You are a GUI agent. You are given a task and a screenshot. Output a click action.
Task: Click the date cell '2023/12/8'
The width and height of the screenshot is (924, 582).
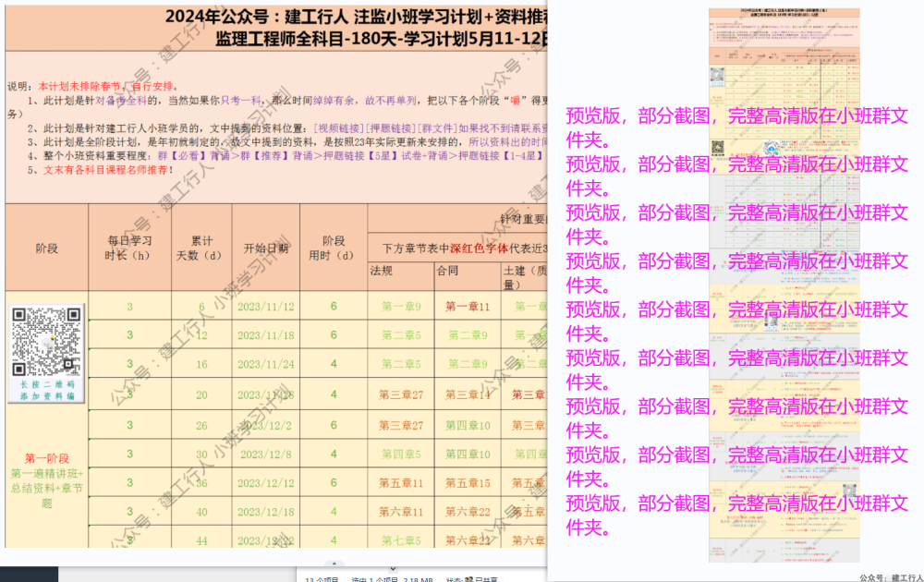point(266,455)
